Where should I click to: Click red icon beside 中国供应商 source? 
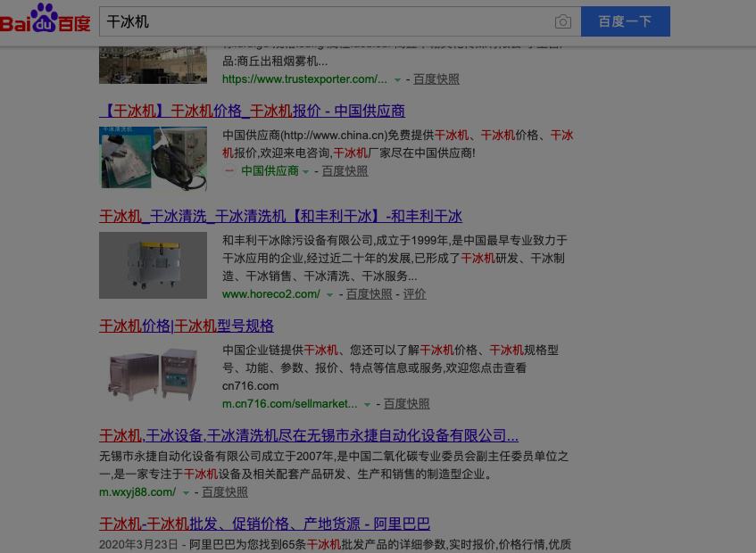[229, 170]
